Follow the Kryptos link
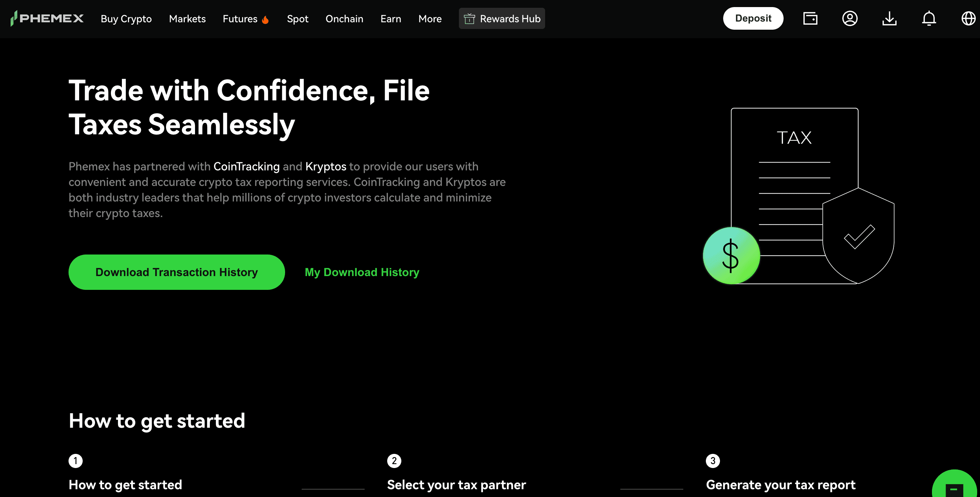This screenshot has width=980, height=497. pos(326,166)
